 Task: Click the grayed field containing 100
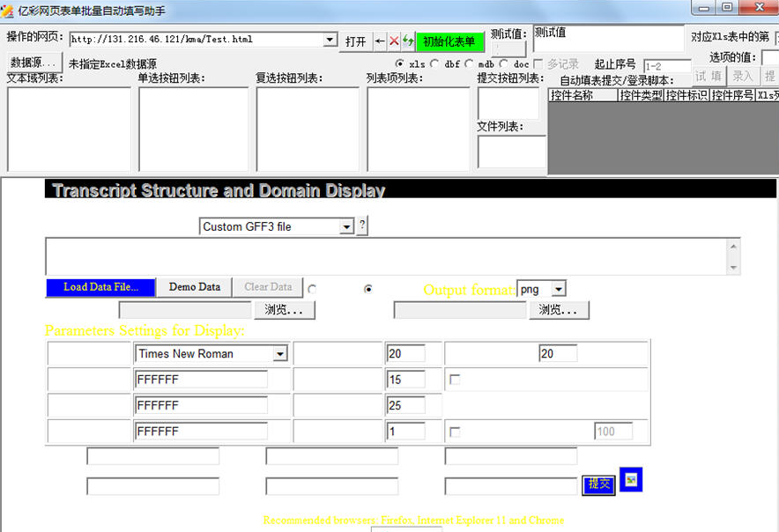[613, 432]
